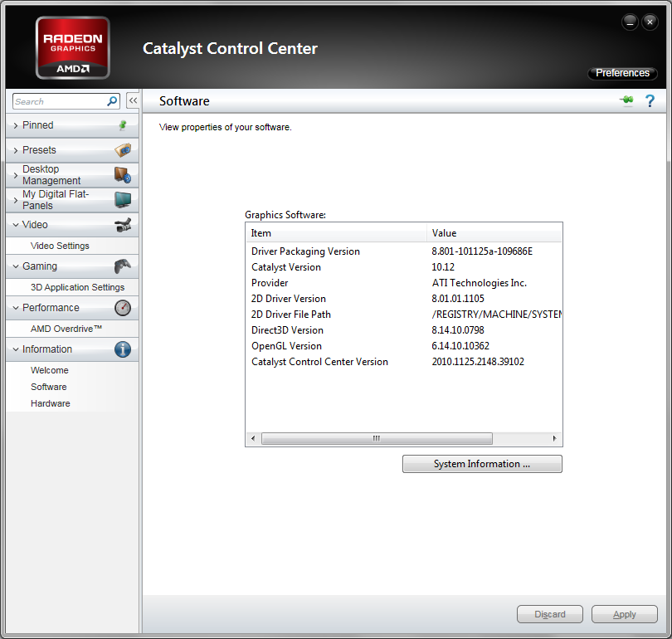The image size is (672, 639).
Task: Click the value 2010.1125.2148.39102
Action: coord(478,362)
